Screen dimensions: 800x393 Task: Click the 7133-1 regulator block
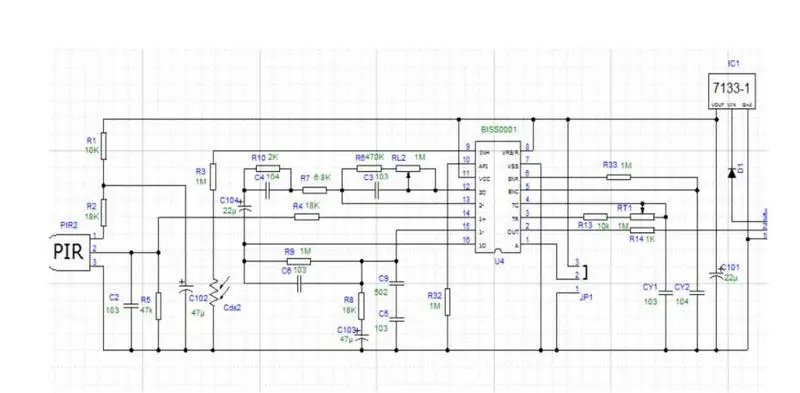[x=732, y=91]
